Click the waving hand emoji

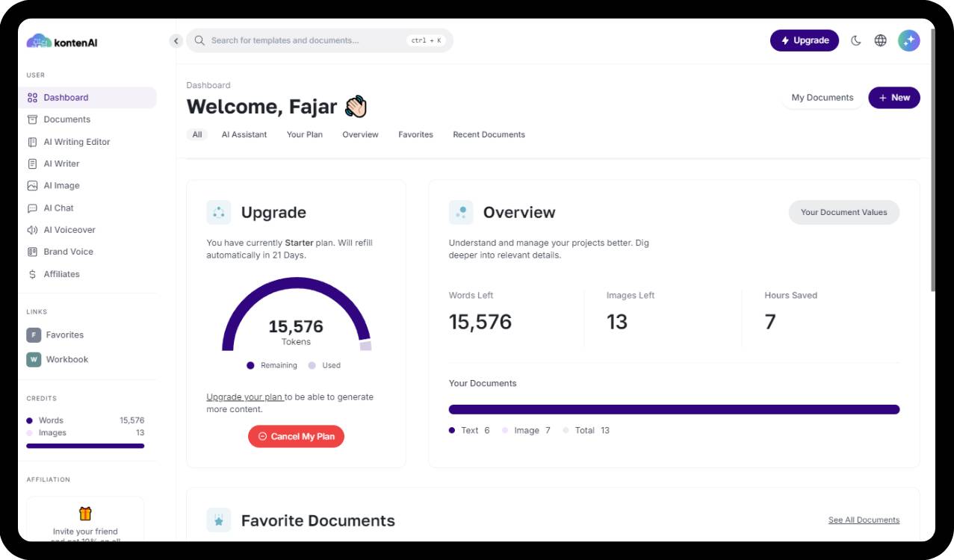[x=356, y=107]
